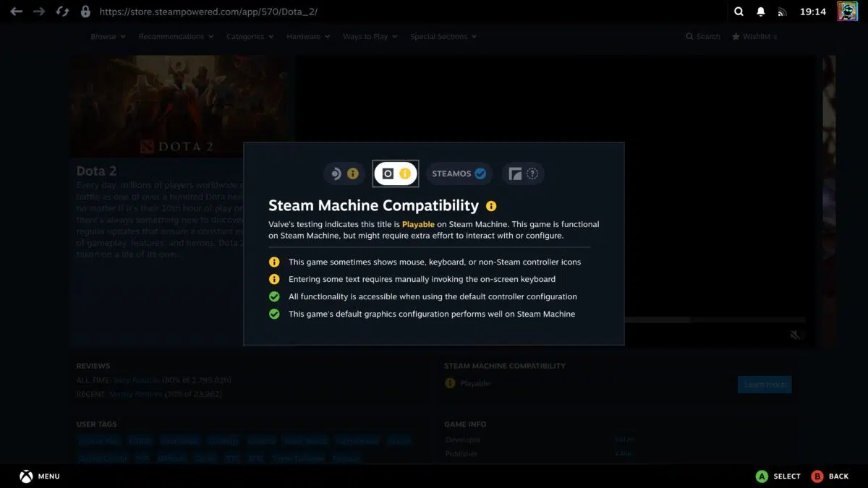The height and width of the screenshot is (488, 868).
Task: Expand the Ways to Play menu
Action: coord(370,36)
